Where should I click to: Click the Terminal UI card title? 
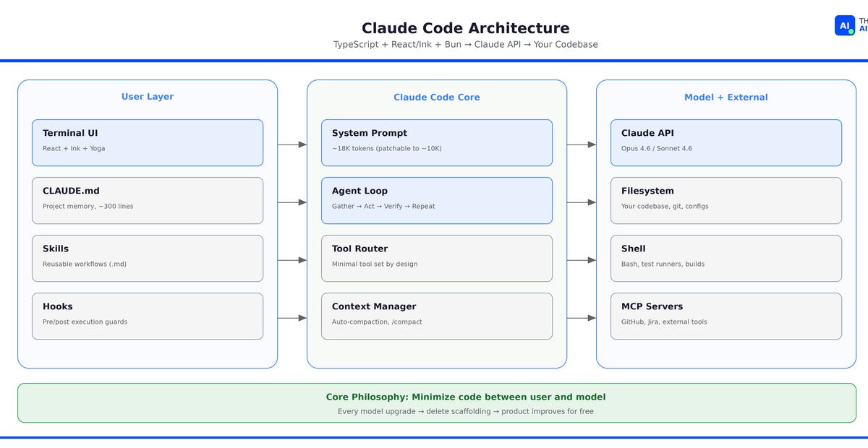[70, 133]
